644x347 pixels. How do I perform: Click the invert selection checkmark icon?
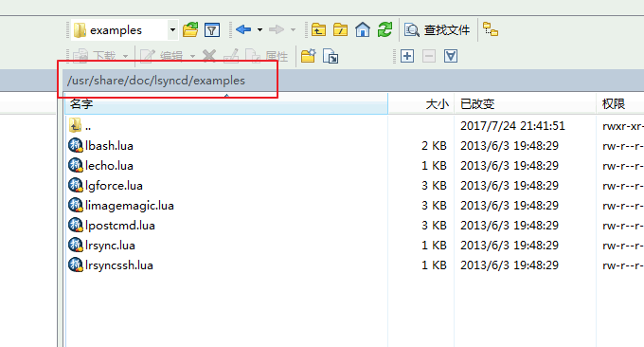pos(451,56)
